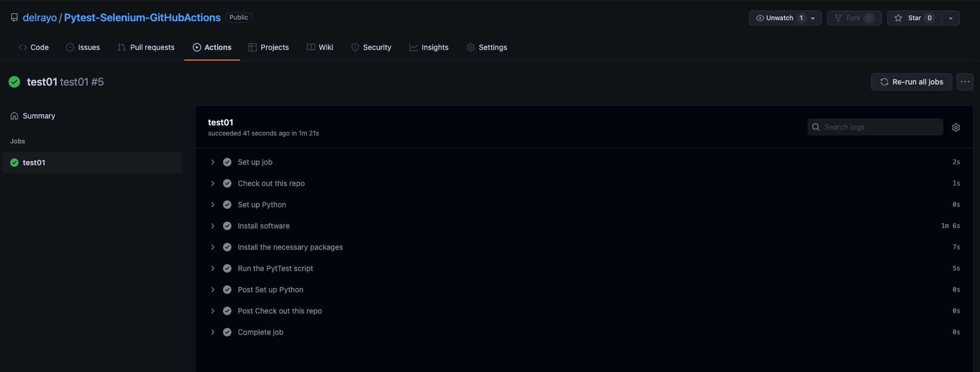Click the 1m 6s duration of Install software

950,226
